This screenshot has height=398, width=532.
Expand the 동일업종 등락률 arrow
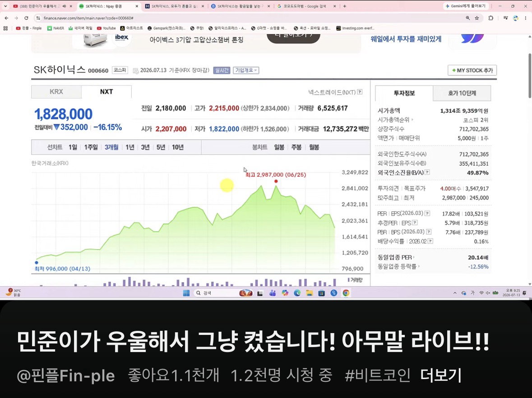click(419, 266)
